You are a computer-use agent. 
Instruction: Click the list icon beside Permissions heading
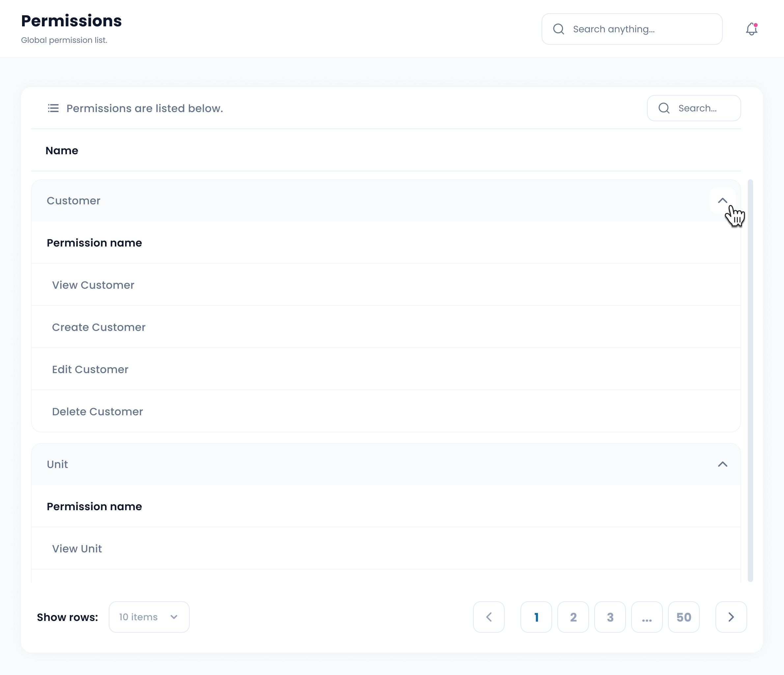click(53, 108)
